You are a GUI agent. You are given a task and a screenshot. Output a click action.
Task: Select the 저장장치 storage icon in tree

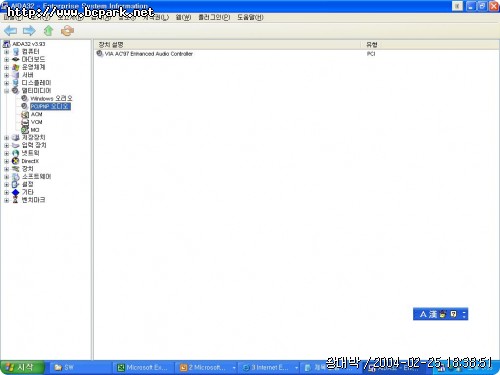coord(16,137)
